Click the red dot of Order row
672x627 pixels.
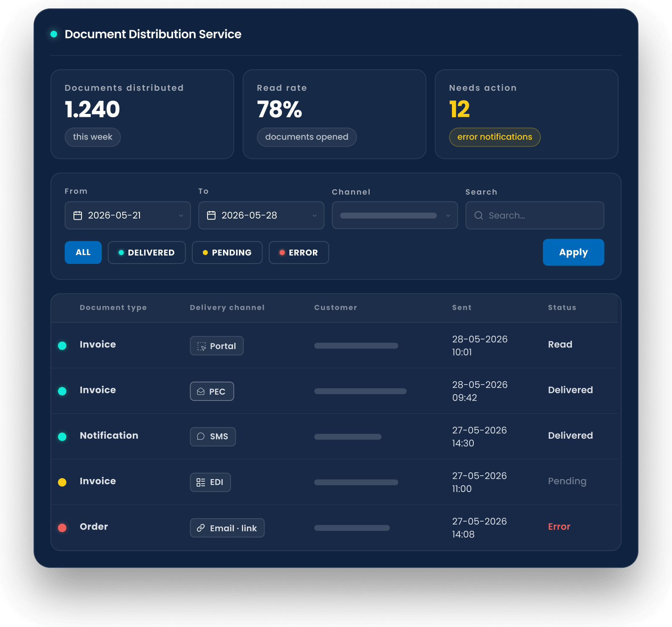(62, 528)
